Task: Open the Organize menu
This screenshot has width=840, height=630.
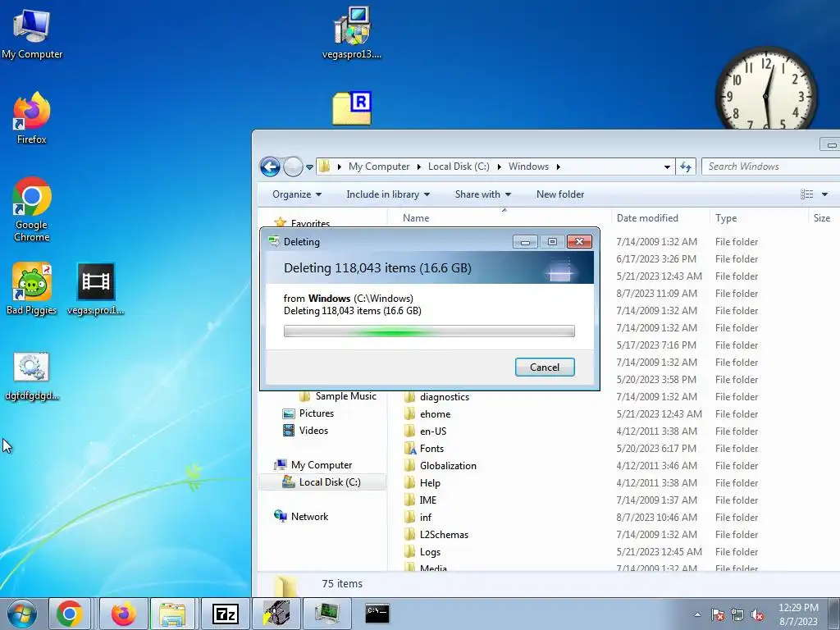Action: [297, 194]
